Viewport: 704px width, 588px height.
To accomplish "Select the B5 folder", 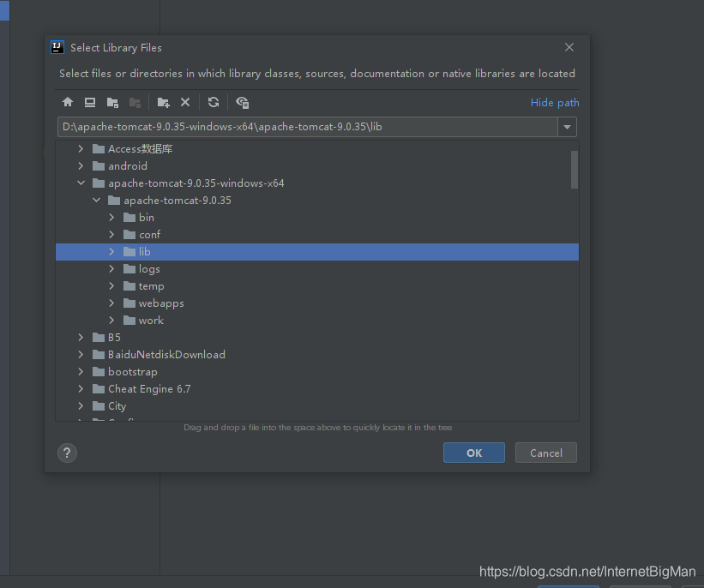I will tap(317, 337).
